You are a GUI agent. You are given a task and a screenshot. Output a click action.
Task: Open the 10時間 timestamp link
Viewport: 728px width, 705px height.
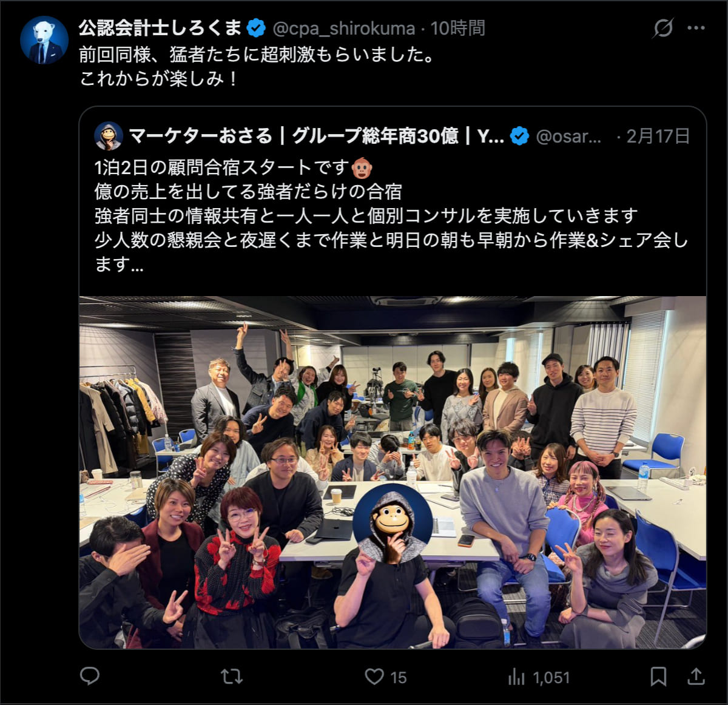[457, 28]
